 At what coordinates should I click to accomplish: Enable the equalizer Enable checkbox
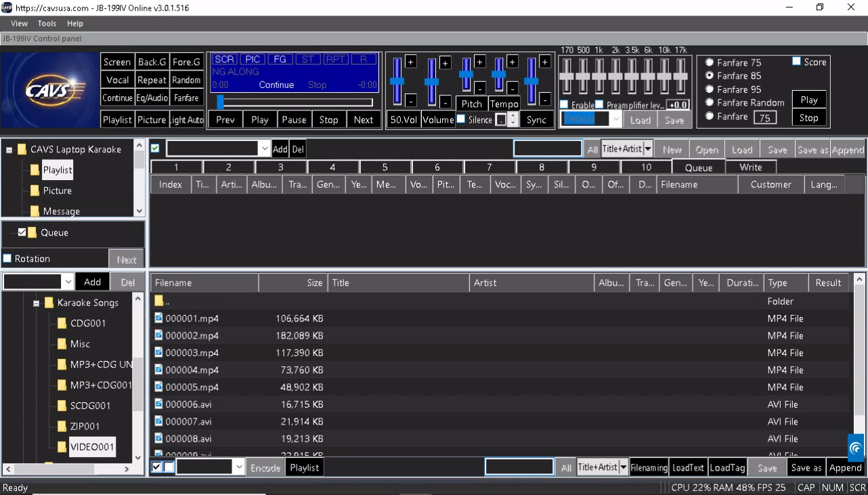pos(564,104)
